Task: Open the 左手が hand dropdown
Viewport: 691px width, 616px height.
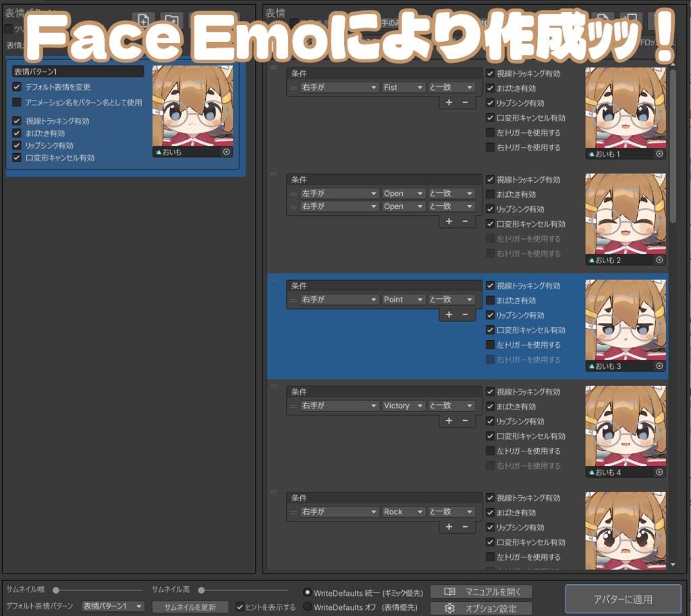Action: 339,193
